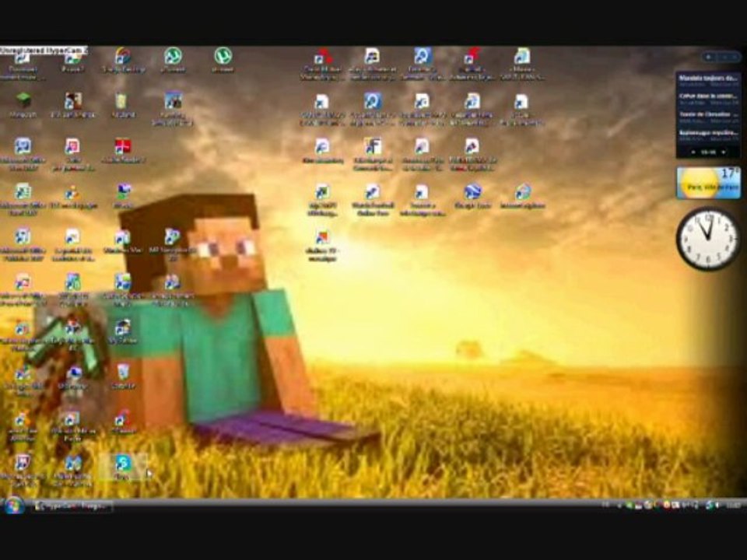Viewport: 747px width, 560px height.
Task: Add a gadget using sidebar plus button
Action: (709, 57)
